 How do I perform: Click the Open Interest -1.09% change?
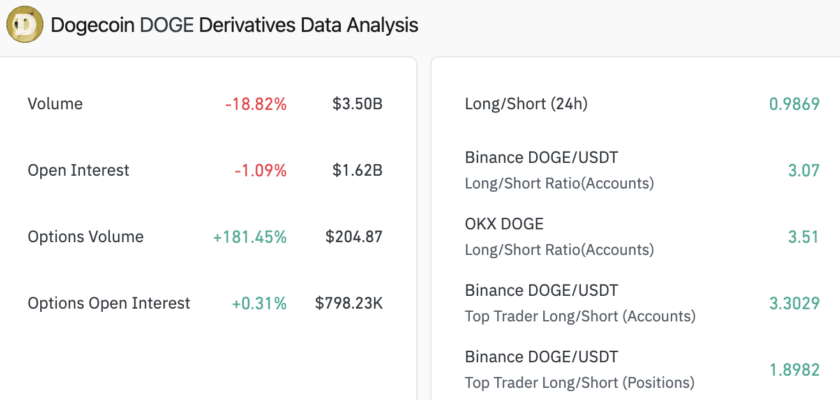[260, 171]
